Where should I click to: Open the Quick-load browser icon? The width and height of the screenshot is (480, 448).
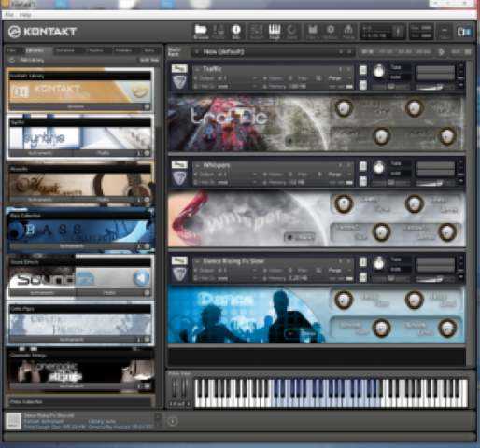[x=292, y=32]
